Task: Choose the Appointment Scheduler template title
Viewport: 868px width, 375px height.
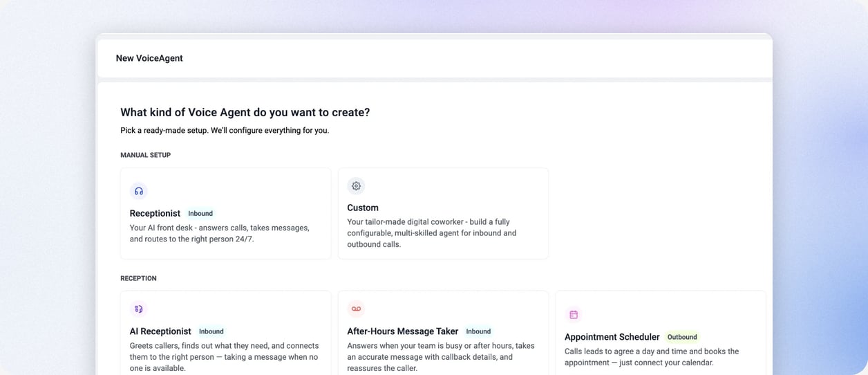Action: 612,337
